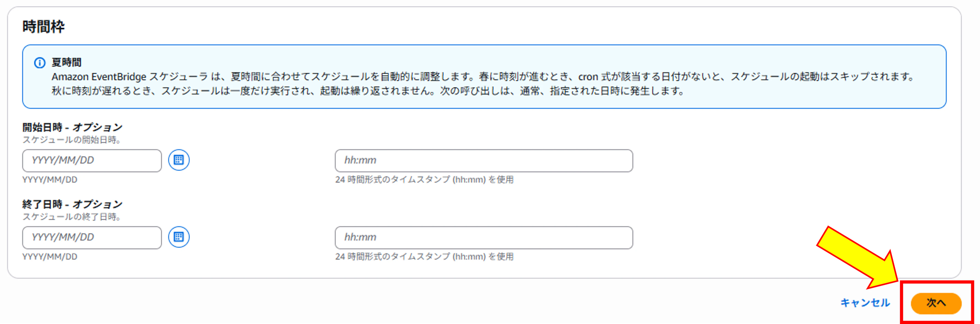Focus the 終了日時 hh:mm time field
The height and width of the screenshot is (324, 980).
click(x=484, y=238)
